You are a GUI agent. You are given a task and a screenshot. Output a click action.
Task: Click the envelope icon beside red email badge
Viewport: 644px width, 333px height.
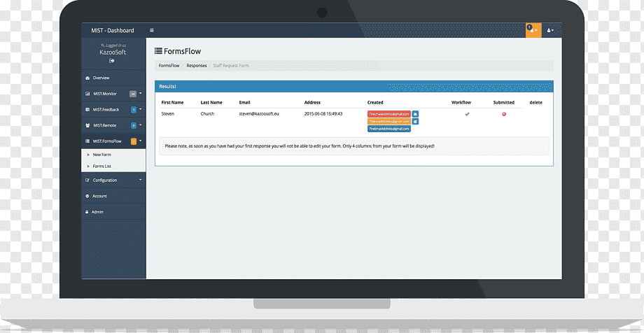[415, 114]
